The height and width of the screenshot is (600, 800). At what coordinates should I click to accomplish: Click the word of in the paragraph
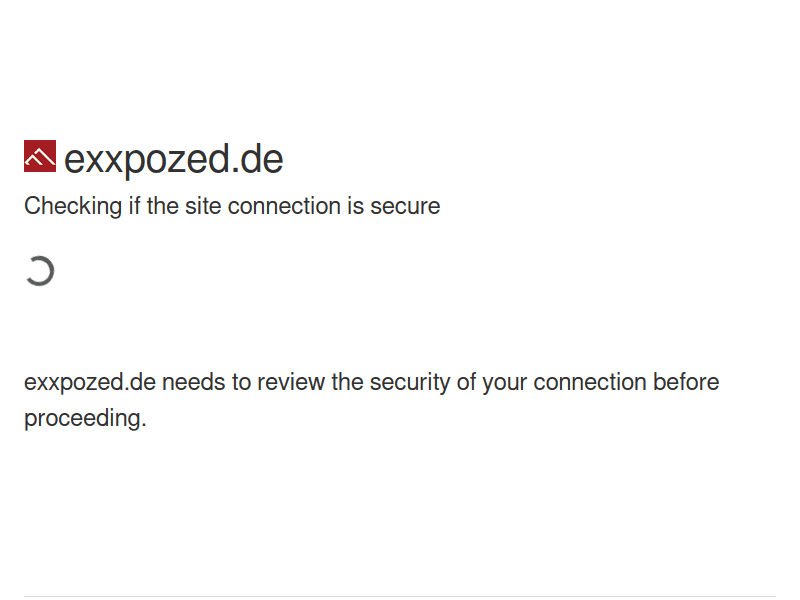pyautogui.click(x=466, y=383)
